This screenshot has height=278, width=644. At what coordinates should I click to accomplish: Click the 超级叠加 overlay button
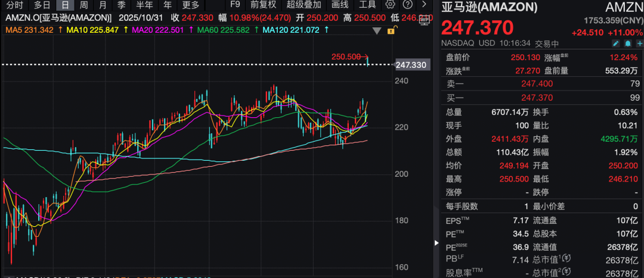click(304, 5)
